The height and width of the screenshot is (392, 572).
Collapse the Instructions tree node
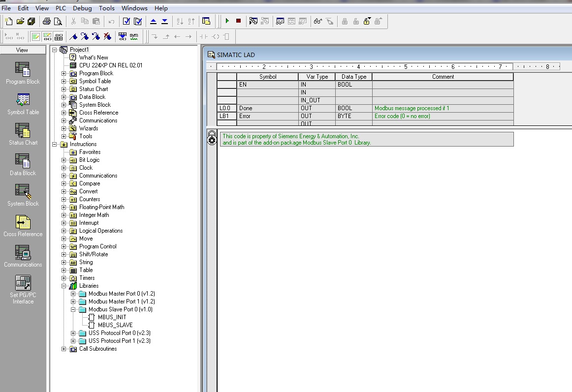click(54, 145)
